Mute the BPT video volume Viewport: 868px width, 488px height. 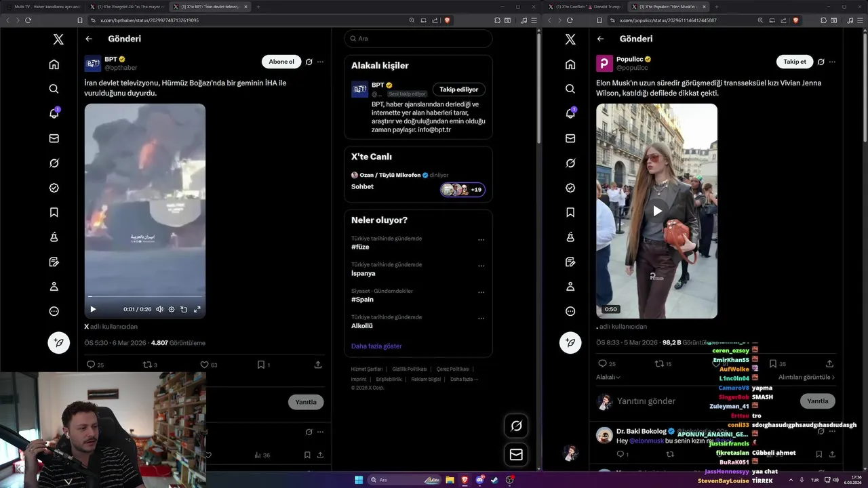pyautogui.click(x=159, y=309)
